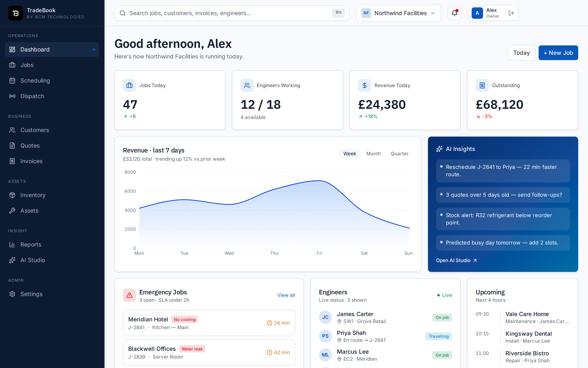Open the Reschedule J-2841 to Priya insight

(503, 171)
